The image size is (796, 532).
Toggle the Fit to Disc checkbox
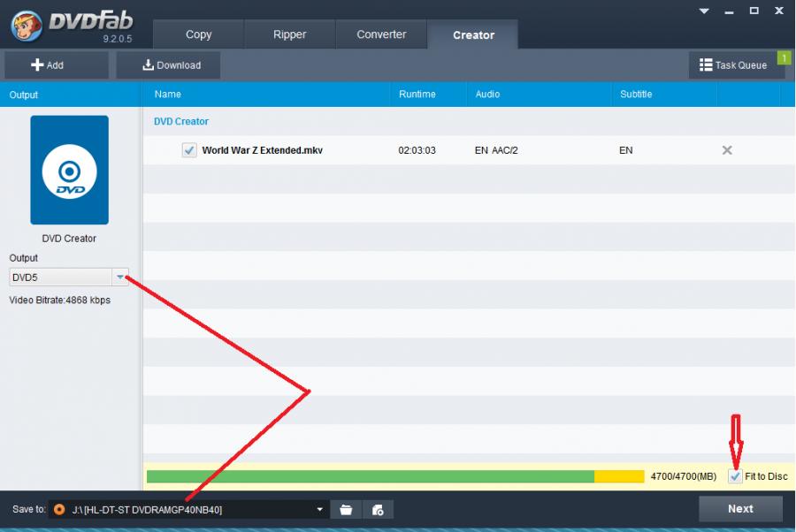[735, 476]
